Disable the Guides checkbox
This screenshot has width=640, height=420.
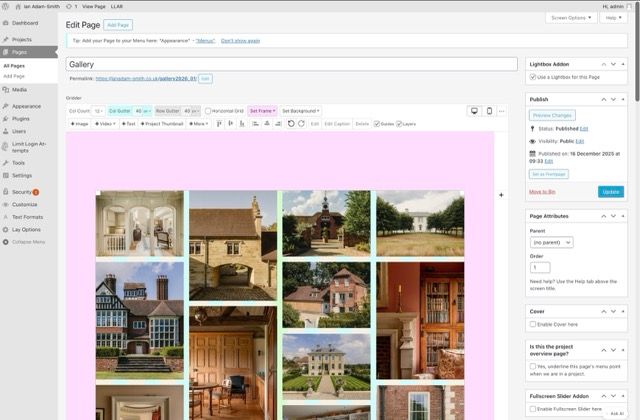(377, 124)
